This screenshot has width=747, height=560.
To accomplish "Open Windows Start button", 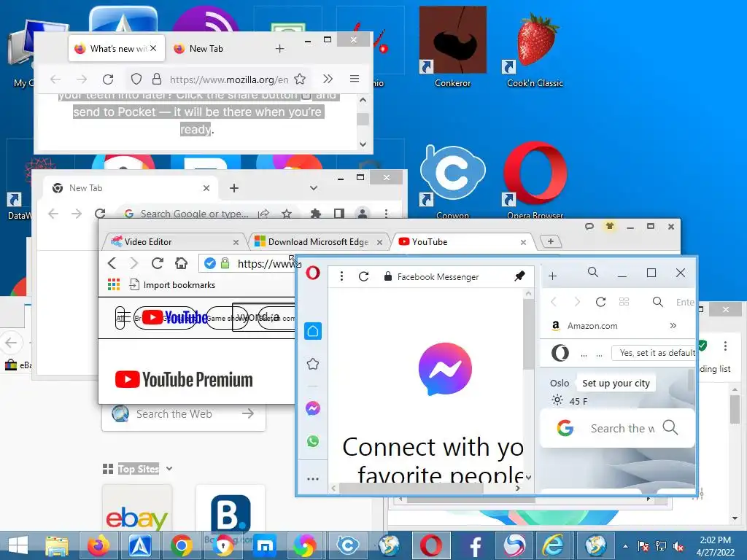I will coord(18,545).
